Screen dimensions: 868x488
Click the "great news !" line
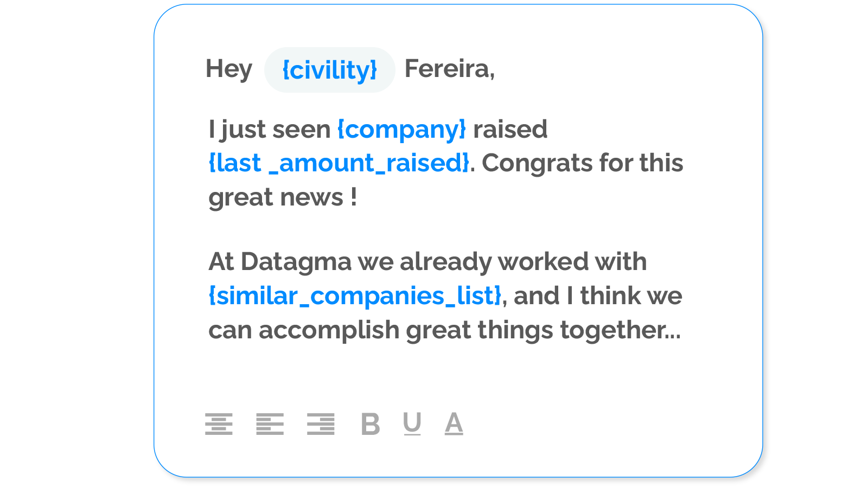coord(283,197)
